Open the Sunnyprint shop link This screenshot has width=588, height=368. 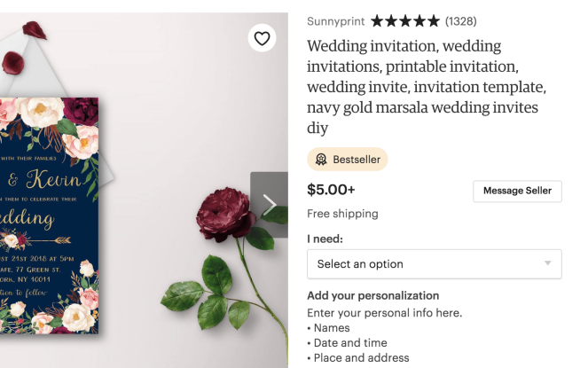tap(336, 20)
